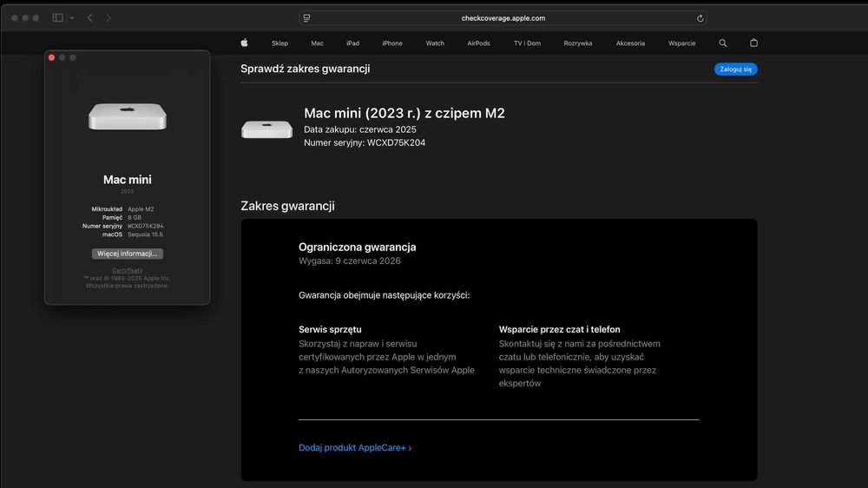Click the Zaloguj się button
Image resolution: width=868 pixels, height=488 pixels.
tap(736, 69)
